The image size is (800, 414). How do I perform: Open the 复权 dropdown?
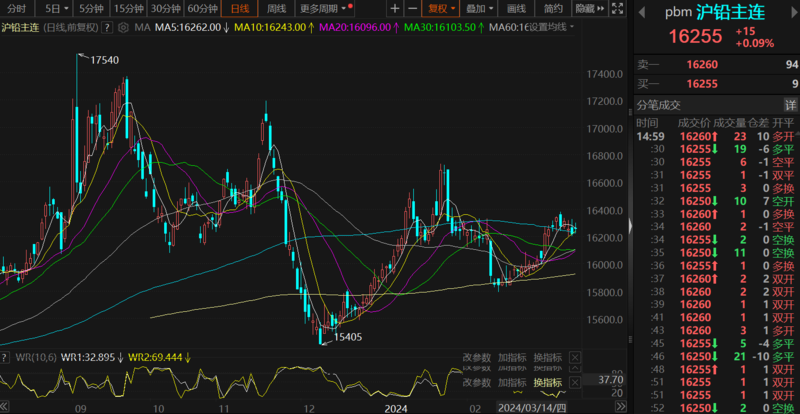click(x=439, y=8)
